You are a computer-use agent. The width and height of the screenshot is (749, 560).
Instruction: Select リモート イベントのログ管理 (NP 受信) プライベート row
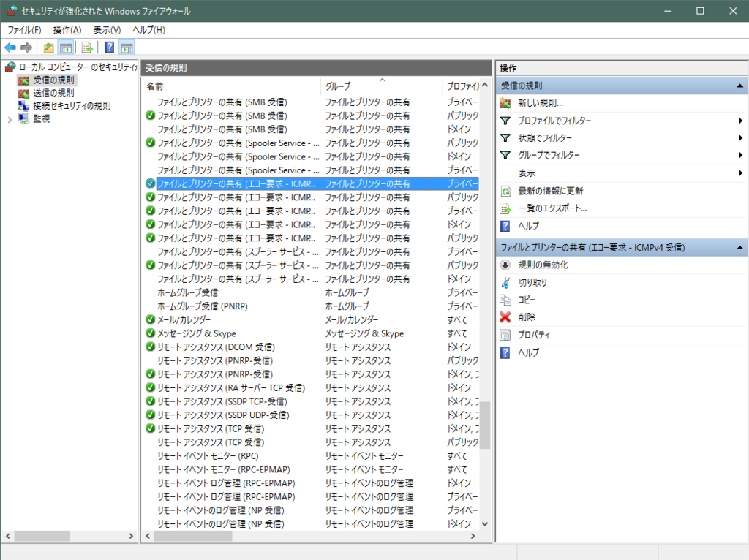[312, 510]
